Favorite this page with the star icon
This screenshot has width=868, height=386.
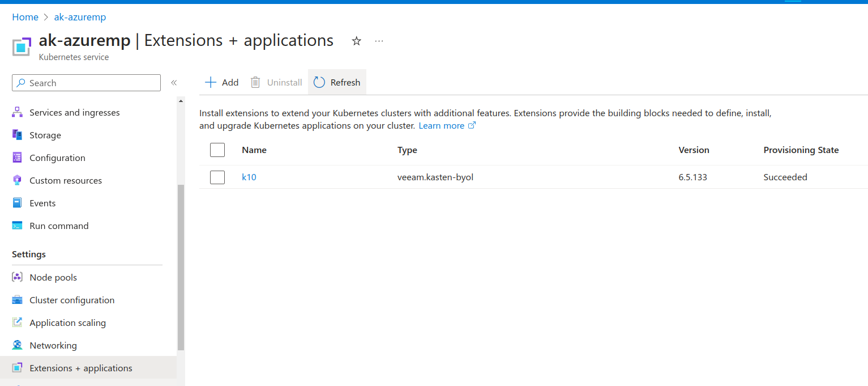(356, 41)
